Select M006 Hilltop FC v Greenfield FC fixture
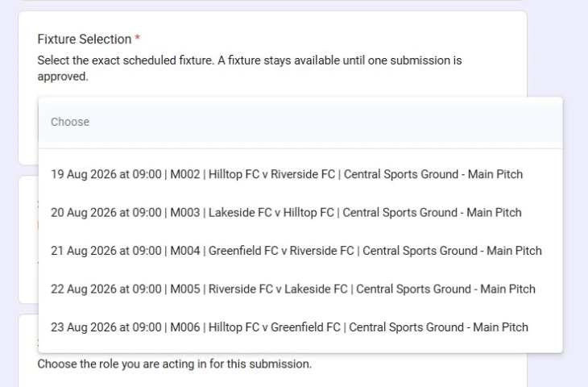The image size is (588, 387). tap(300, 327)
